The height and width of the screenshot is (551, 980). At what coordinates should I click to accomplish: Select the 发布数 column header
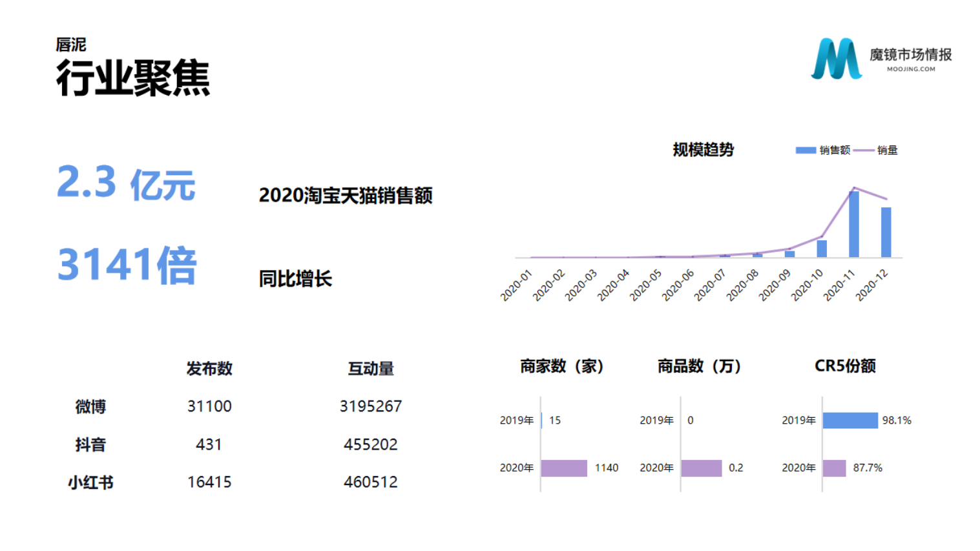point(209,368)
